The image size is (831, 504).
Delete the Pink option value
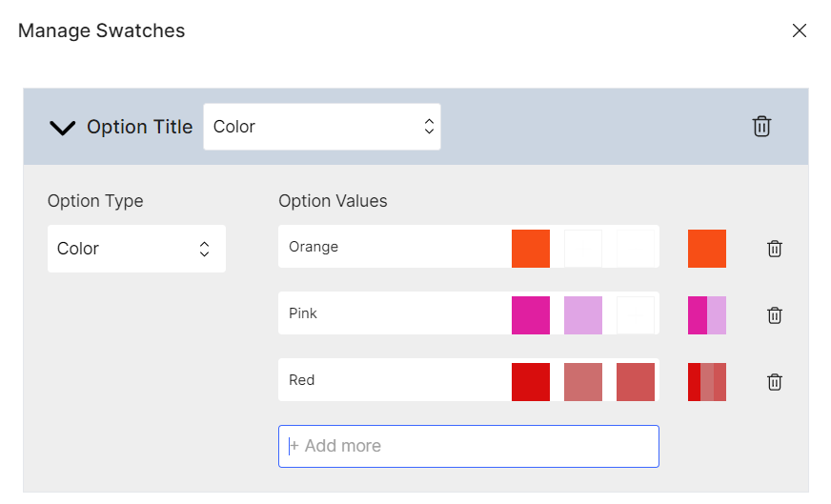coord(774,315)
